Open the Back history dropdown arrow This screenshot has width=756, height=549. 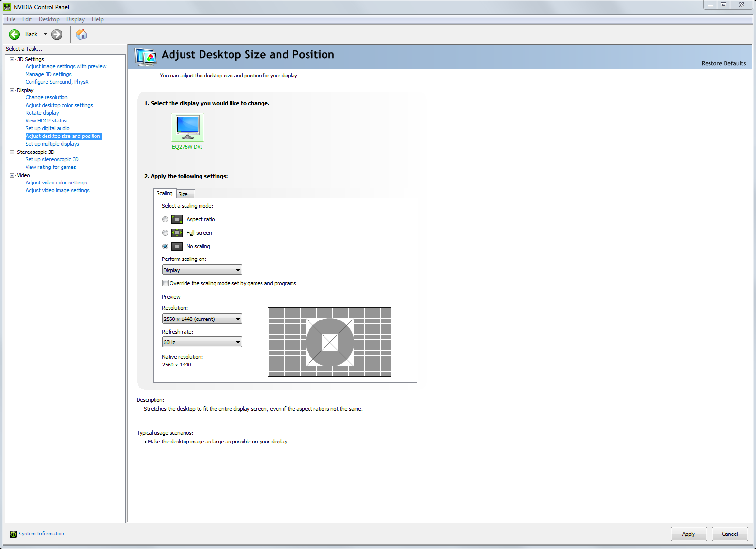tap(46, 34)
